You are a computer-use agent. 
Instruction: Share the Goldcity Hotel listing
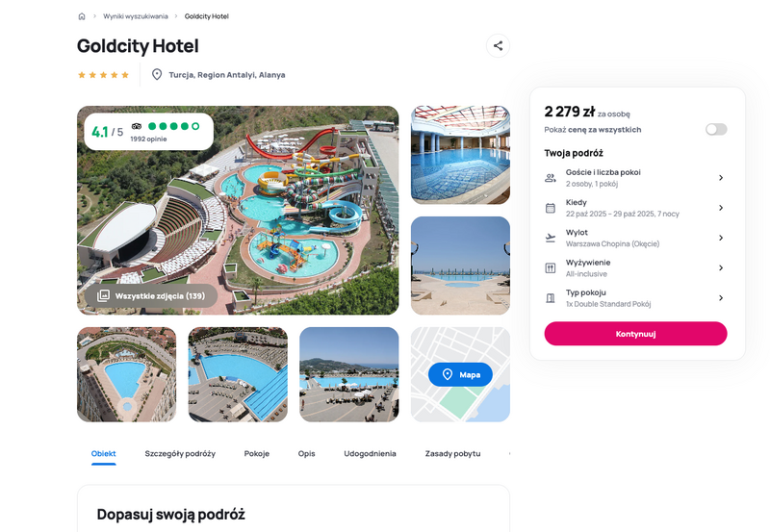click(x=498, y=45)
